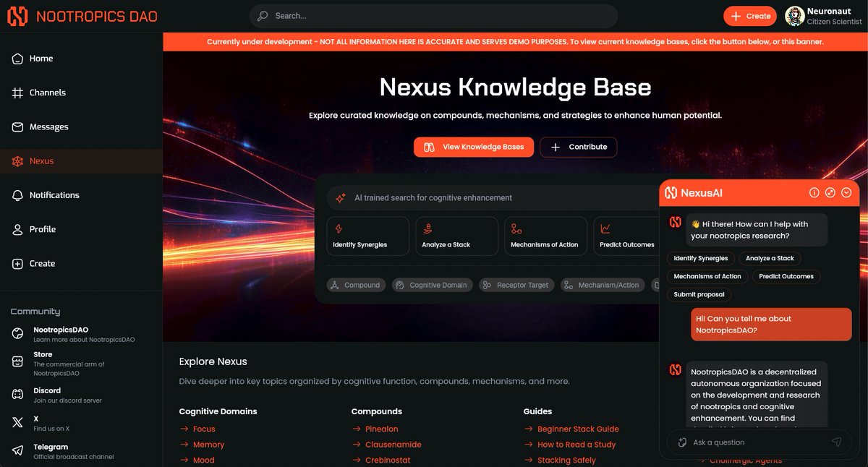Click the sparkle icon in AI search field
This screenshot has width=868, height=467.
pyautogui.click(x=341, y=197)
